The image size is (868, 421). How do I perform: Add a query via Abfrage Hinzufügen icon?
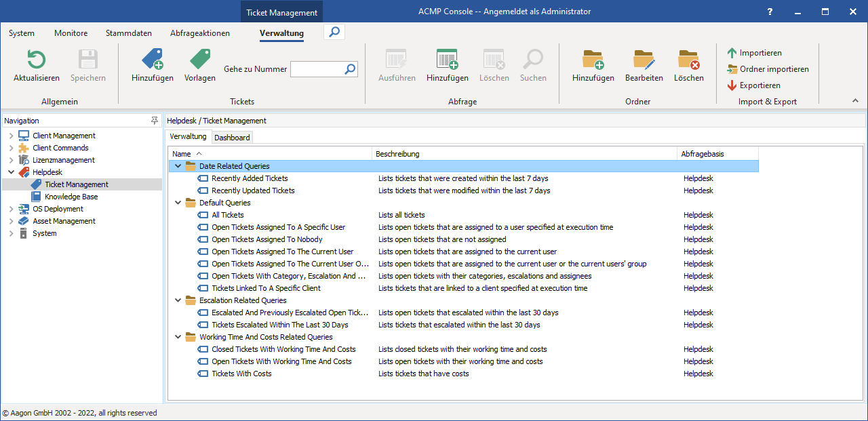click(x=447, y=60)
